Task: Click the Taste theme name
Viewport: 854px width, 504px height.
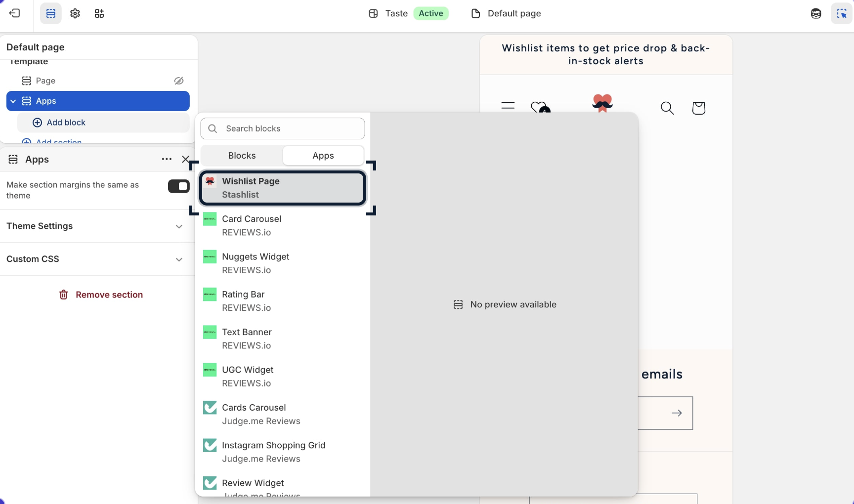Action: pos(396,13)
